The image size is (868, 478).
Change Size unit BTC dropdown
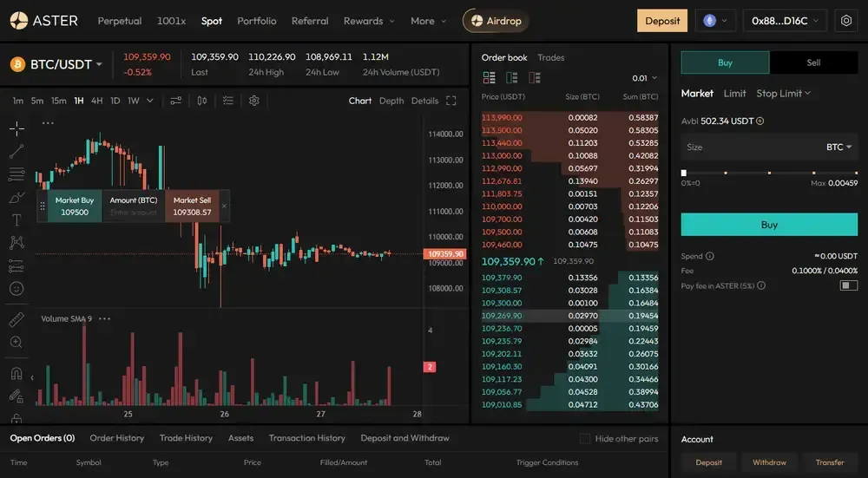(838, 147)
